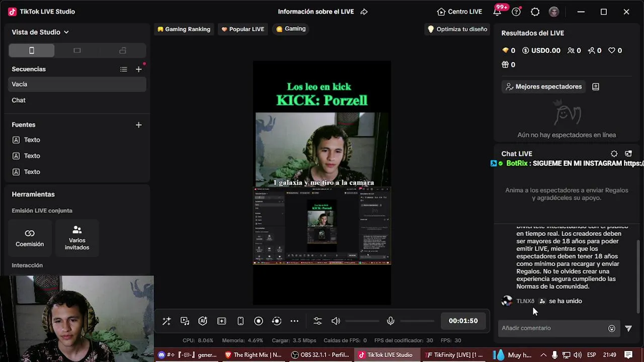Open Centro LIVE
Viewport: 644px width, 362px height.
coord(459,12)
